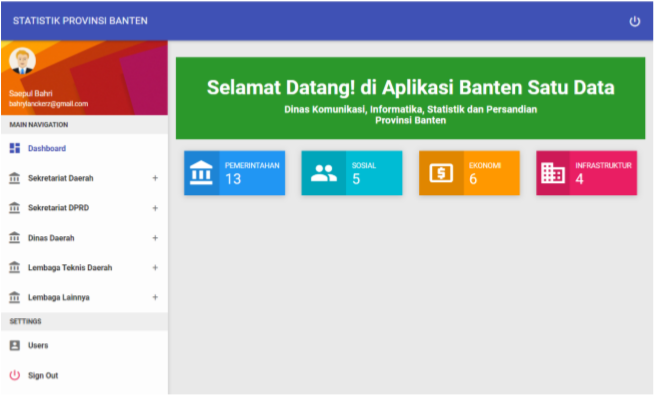Click the Dashboard grid icon

pyautogui.click(x=15, y=148)
